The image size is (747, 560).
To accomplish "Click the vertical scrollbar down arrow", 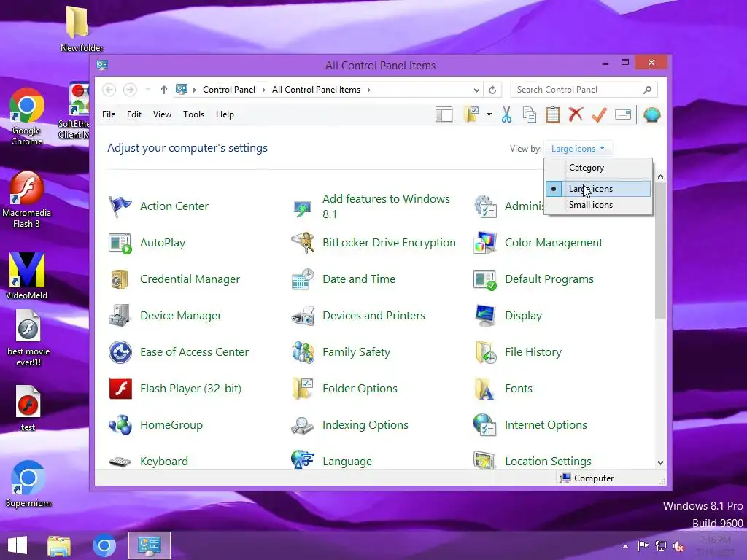I will click(x=660, y=463).
